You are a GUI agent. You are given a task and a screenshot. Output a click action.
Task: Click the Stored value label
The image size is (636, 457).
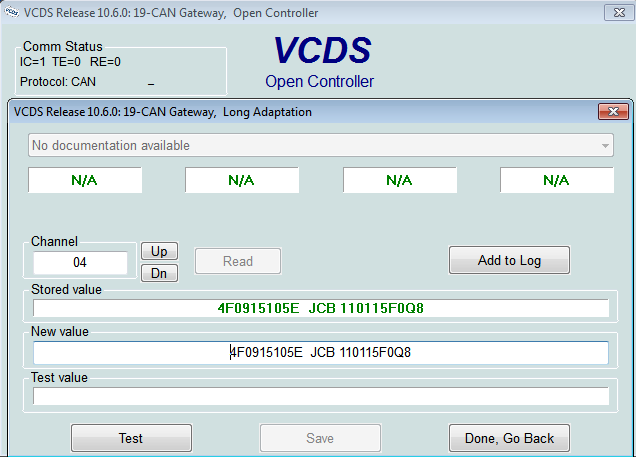pos(67,290)
